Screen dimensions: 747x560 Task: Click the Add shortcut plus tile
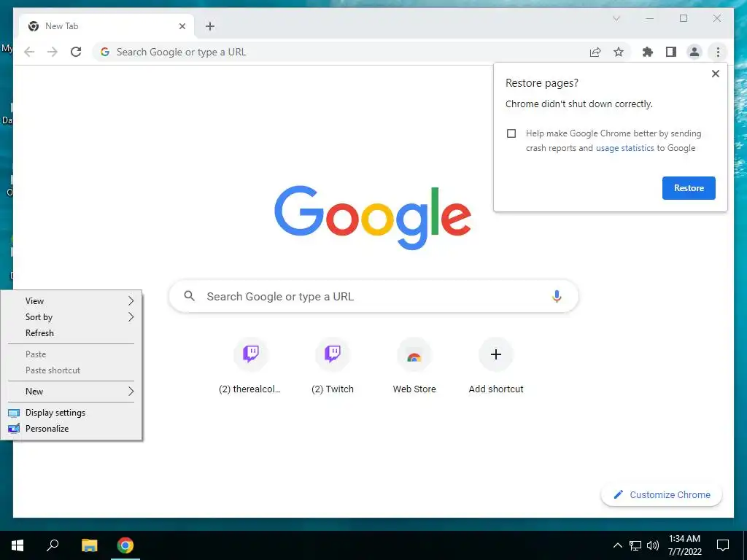(x=496, y=366)
